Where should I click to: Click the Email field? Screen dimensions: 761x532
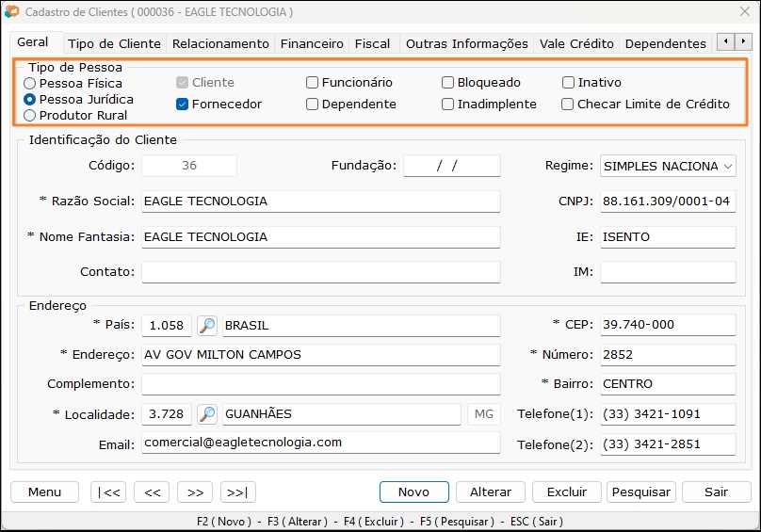[x=321, y=443]
